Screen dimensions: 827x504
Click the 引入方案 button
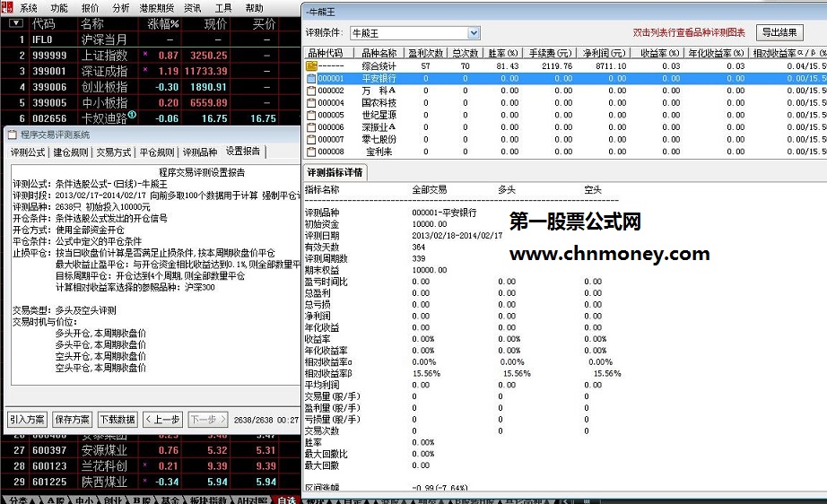tap(27, 420)
